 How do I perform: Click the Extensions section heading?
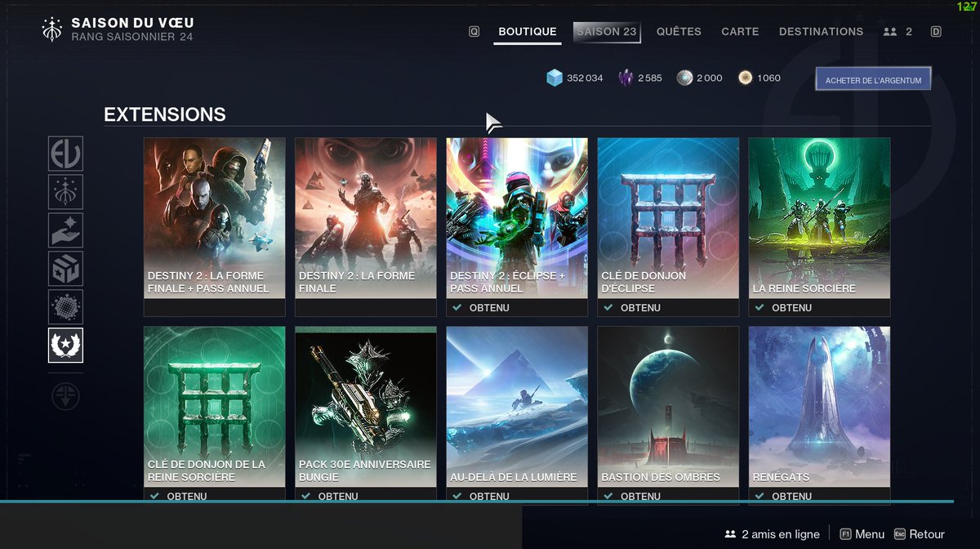(x=165, y=114)
